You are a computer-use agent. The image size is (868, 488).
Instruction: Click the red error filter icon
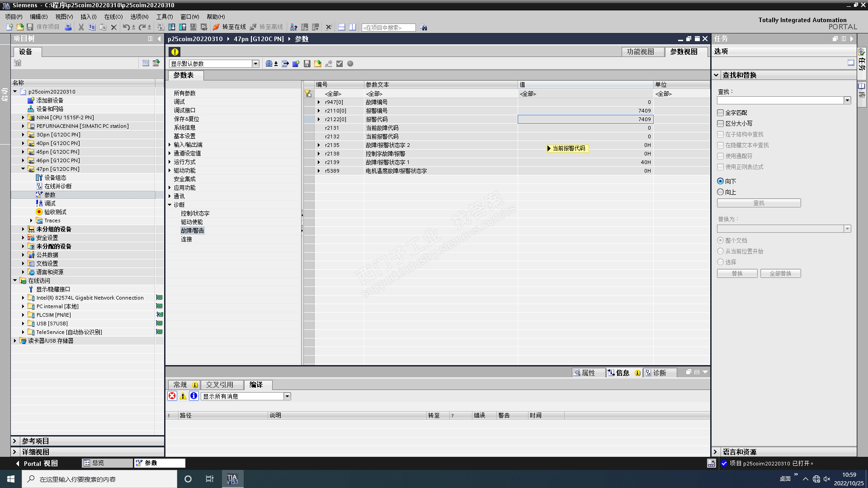click(172, 396)
